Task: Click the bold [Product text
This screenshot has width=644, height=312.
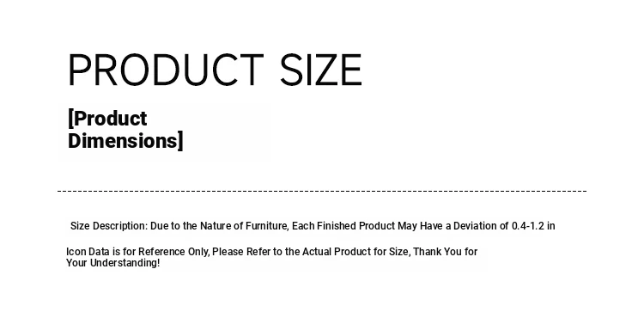Action: 107,119
